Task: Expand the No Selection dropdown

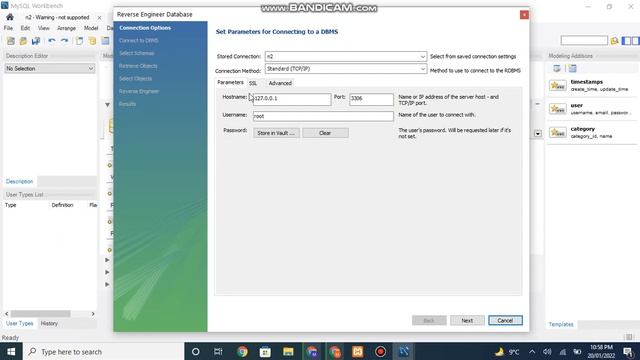Action: (50, 69)
